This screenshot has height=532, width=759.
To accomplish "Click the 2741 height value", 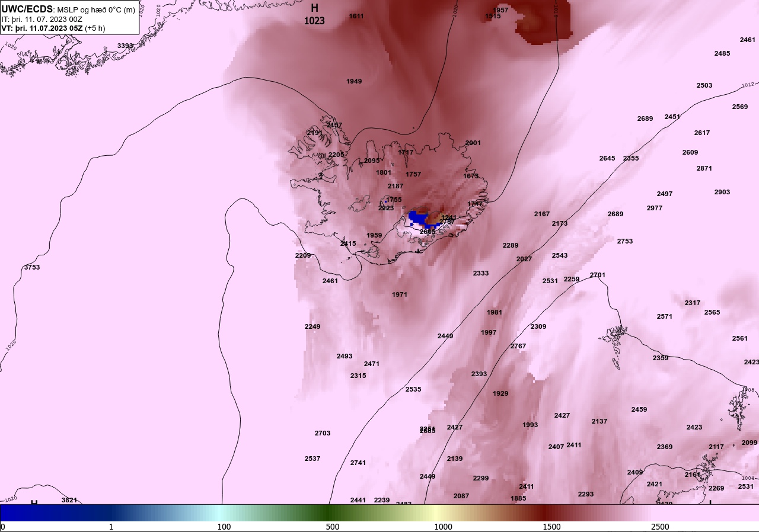I will 358,463.
